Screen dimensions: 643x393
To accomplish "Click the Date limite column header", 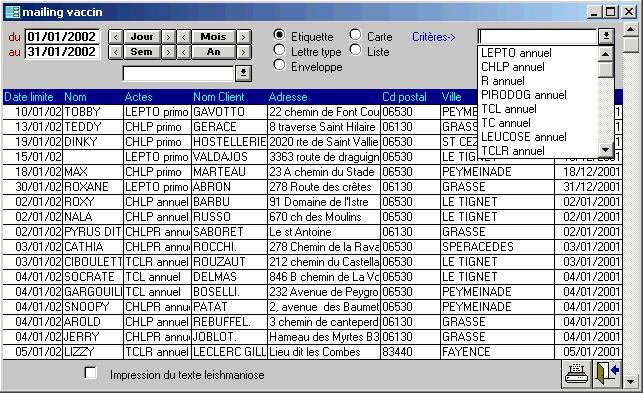I will 29,97.
